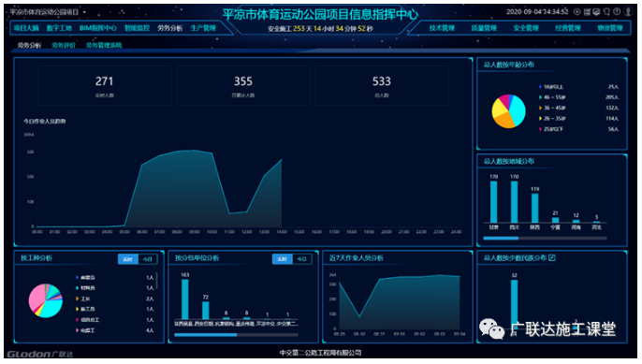Click the '2020-09-04 14:34:52' timestamp
Screen dimensions: 642x364
coord(537,12)
